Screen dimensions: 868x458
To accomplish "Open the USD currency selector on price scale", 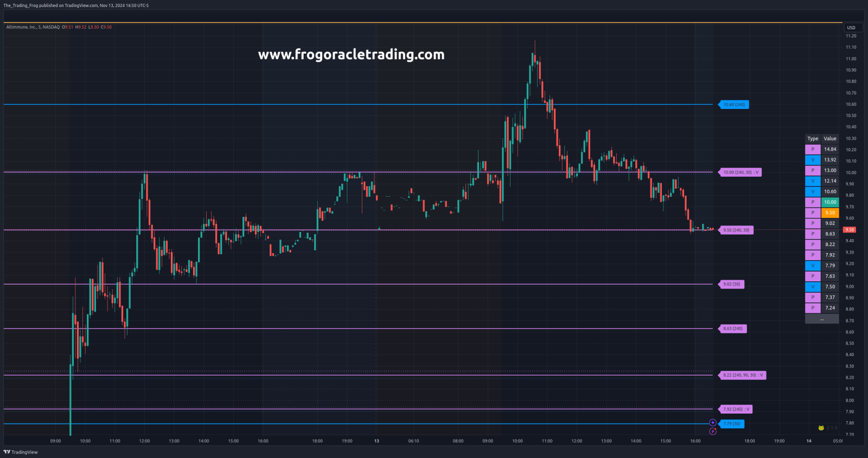I will coord(851,28).
